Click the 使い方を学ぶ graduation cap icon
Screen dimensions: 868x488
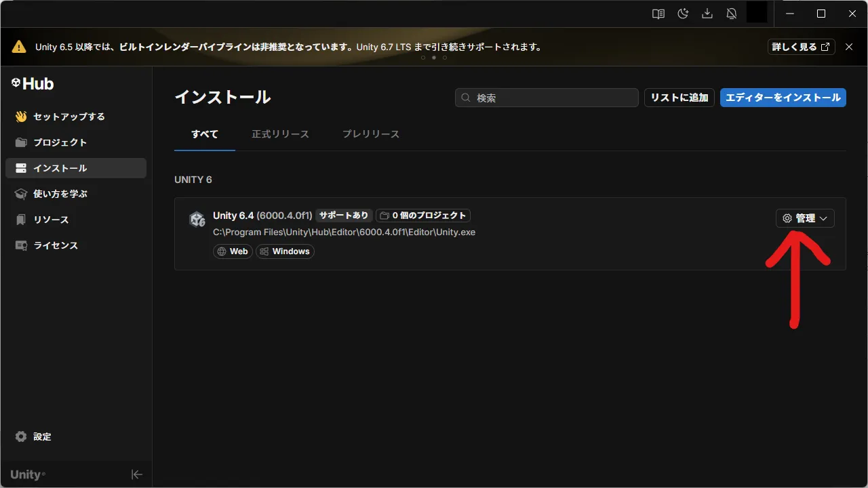coord(21,194)
